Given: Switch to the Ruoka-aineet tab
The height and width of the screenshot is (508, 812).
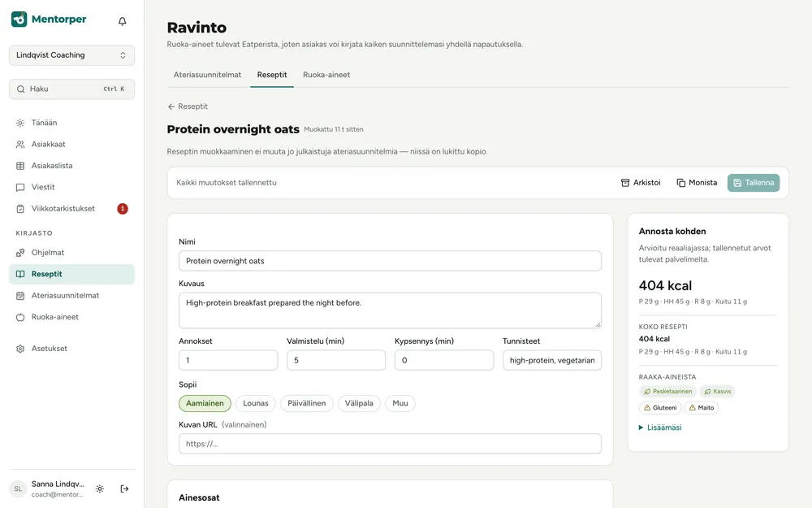Looking at the screenshot, I should click(x=326, y=75).
